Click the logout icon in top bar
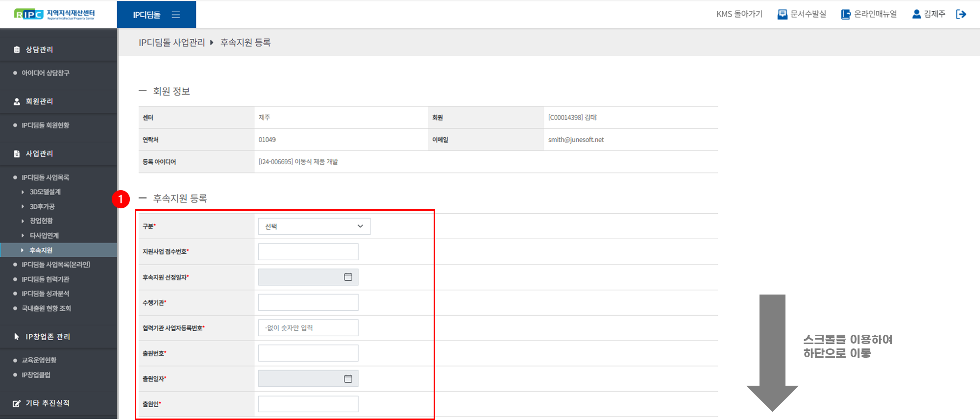This screenshot has width=980, height=420. click(961, 14)
